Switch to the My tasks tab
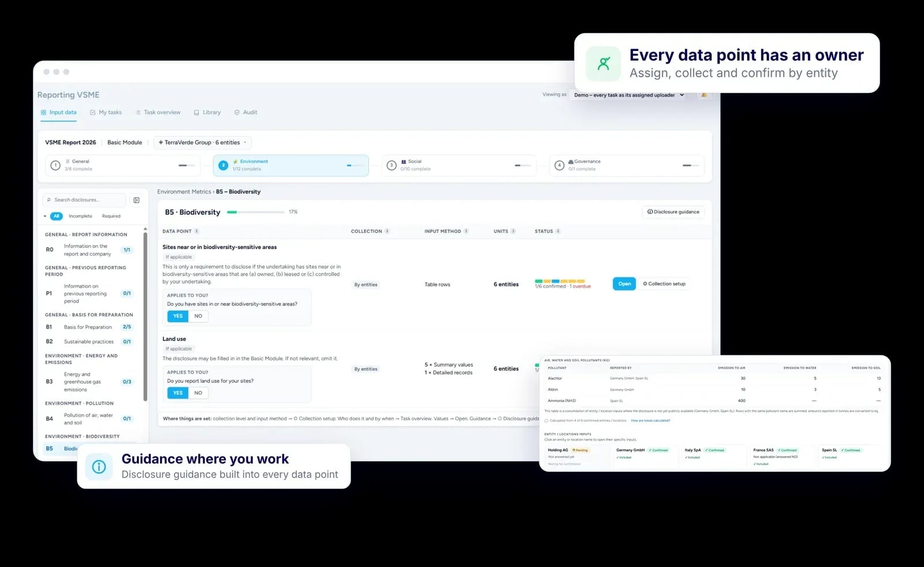Image resolution: width=924 pixels, height=567 pixels. click(x=106, y=112)
